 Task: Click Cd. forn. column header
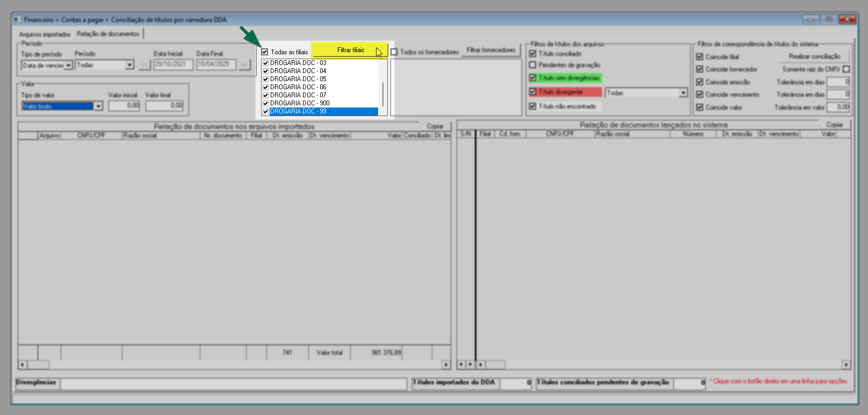click(x=510, y=134)
